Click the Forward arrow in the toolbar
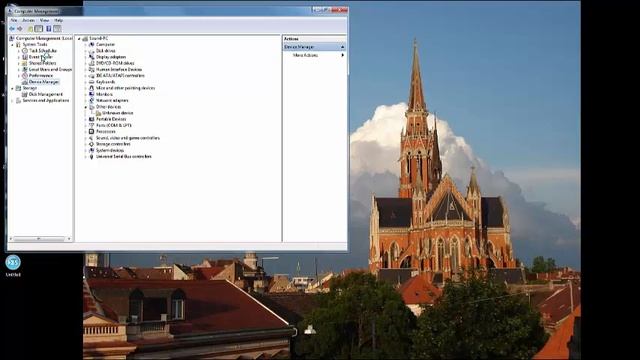This screenshot has width=640, height=360. pos(20,29)
